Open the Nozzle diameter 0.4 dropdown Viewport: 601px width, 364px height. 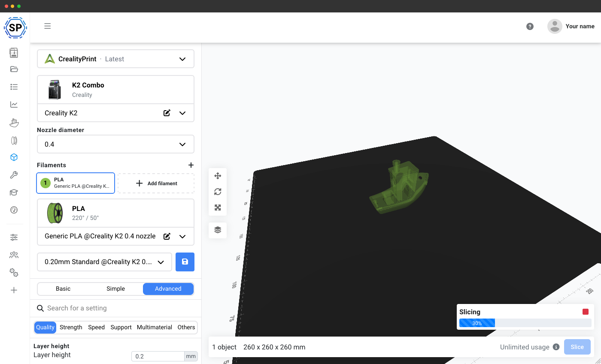[115, 144]
